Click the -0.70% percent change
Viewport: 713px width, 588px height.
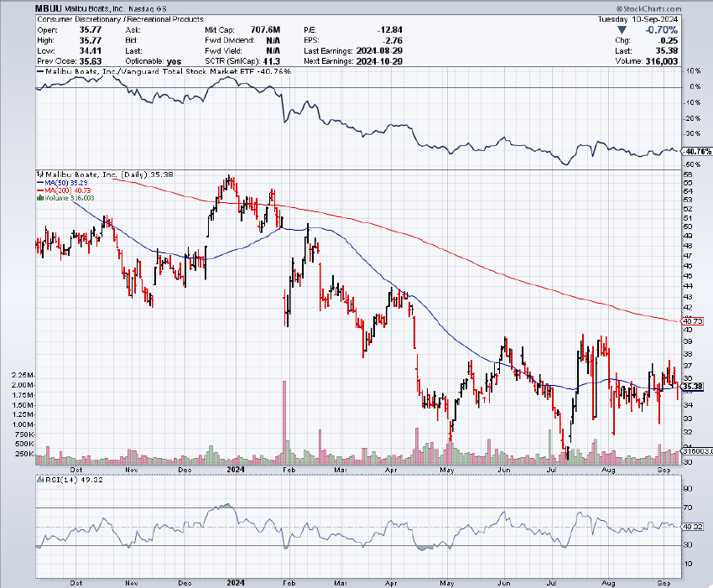pos(662,30)
